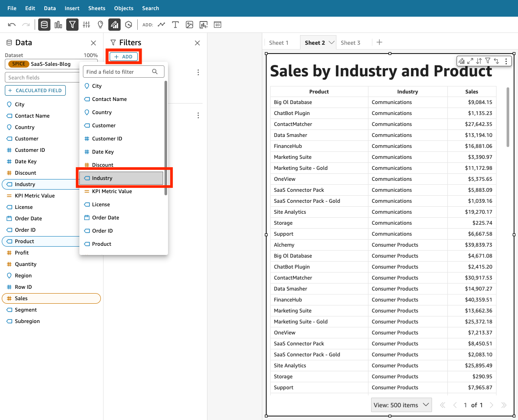Add a line chart visual icon
This screenshot has width=518, height=420.
[x=161, y=25]
